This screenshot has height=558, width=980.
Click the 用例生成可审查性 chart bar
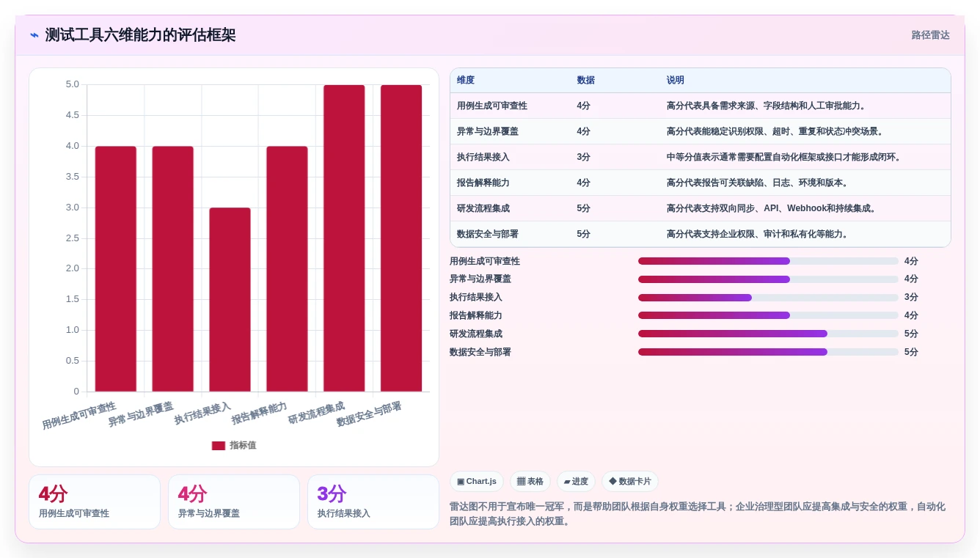click(x=116, y=268)
